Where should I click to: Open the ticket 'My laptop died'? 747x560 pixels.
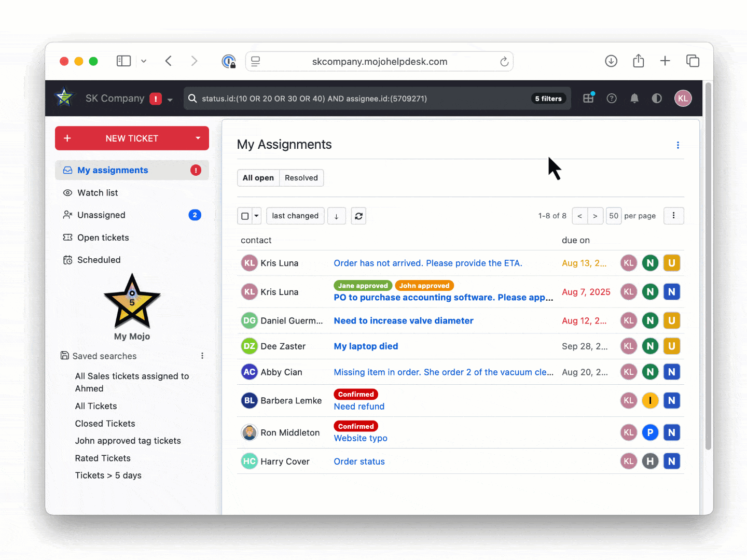[366, 346]
